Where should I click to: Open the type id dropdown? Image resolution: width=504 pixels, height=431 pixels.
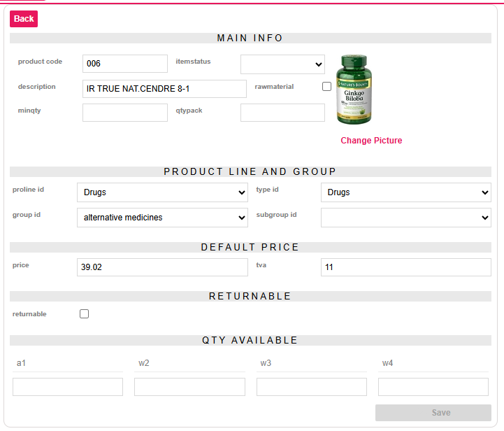click(405, 192)
